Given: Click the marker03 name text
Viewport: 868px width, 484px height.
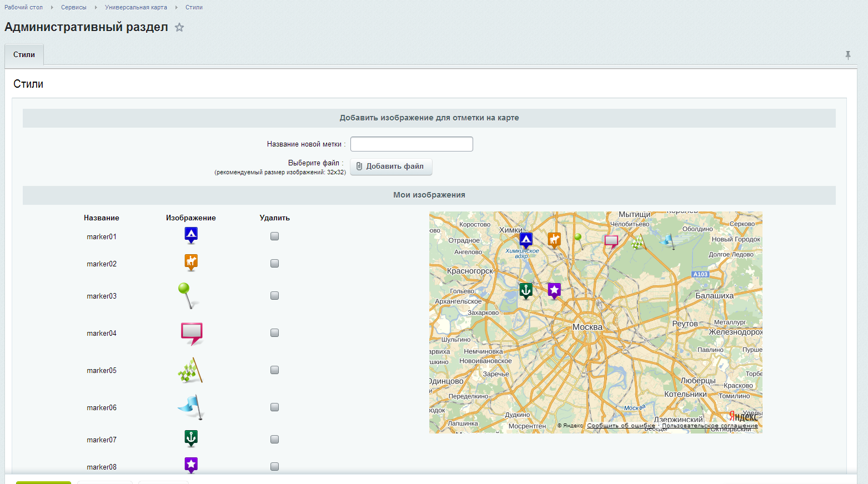Looking at the screenshot, I should point(102,296).
